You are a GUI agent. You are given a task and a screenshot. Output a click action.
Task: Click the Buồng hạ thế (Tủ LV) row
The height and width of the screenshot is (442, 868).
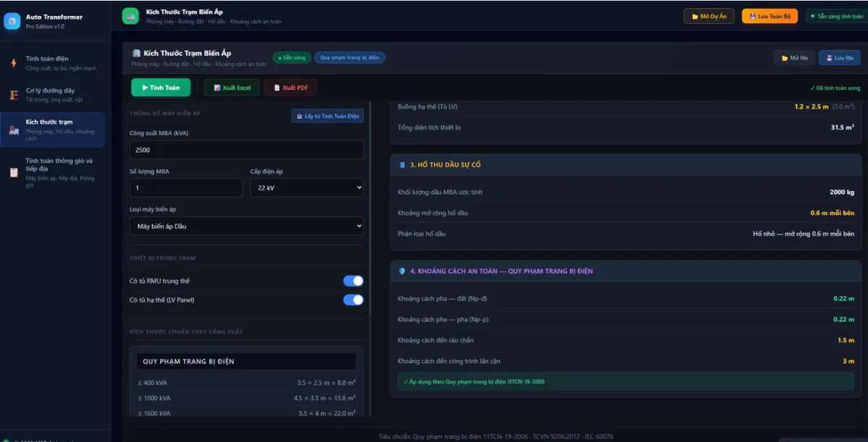coord(626,106)
